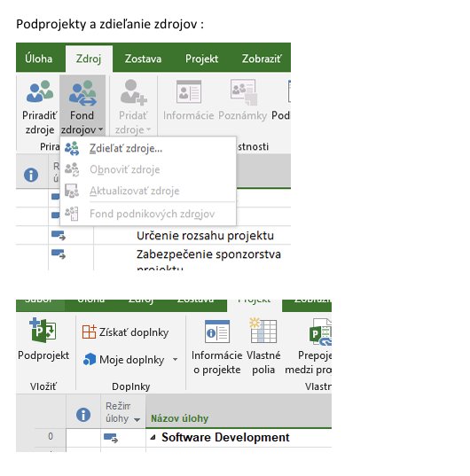
Task: Click the Poznámky resource icon
Action: tap(244, 91)
